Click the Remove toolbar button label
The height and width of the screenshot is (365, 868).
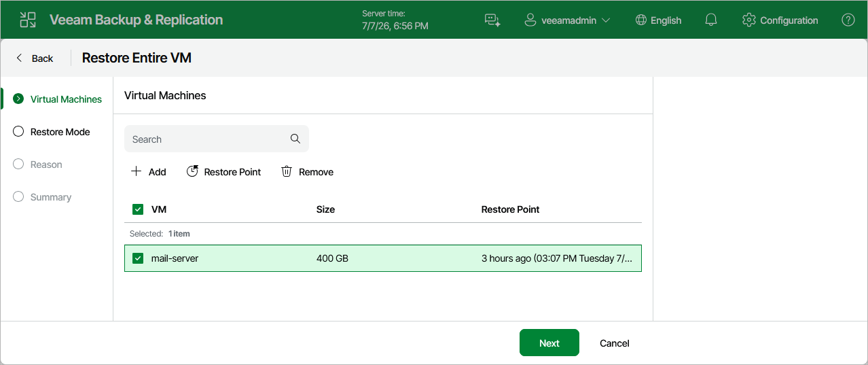317,172
